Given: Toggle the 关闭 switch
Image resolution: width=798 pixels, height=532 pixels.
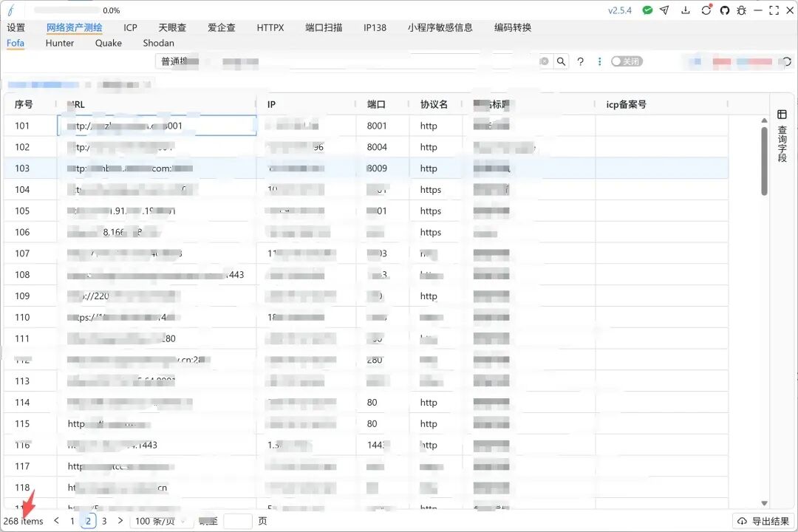Looking at the screenshot, I should (x=627, y=61).
